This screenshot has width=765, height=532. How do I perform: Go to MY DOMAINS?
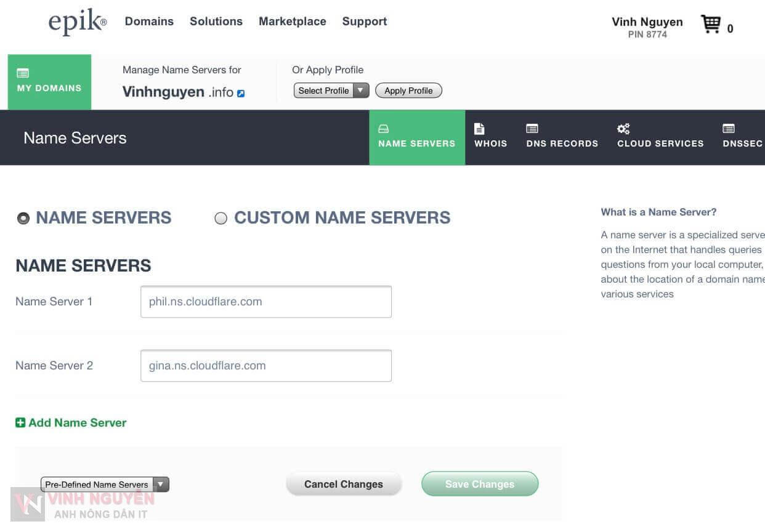pyautogui.click(x=49, y=82)
